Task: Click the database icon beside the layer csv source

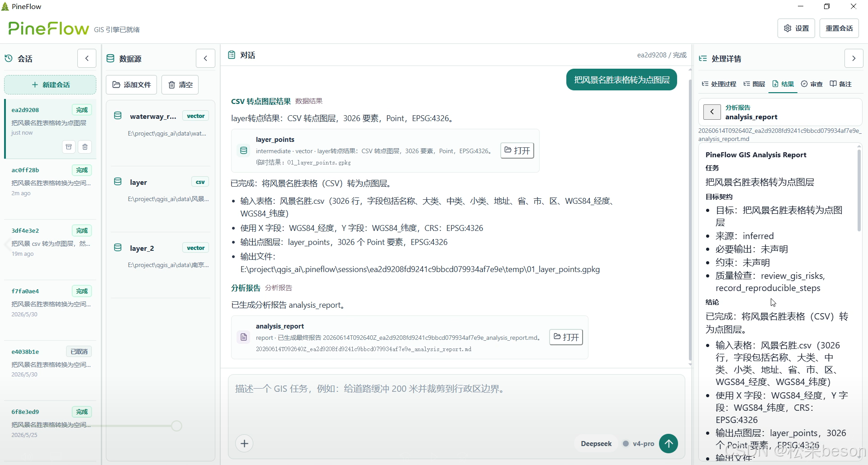Action: point(118,182)
